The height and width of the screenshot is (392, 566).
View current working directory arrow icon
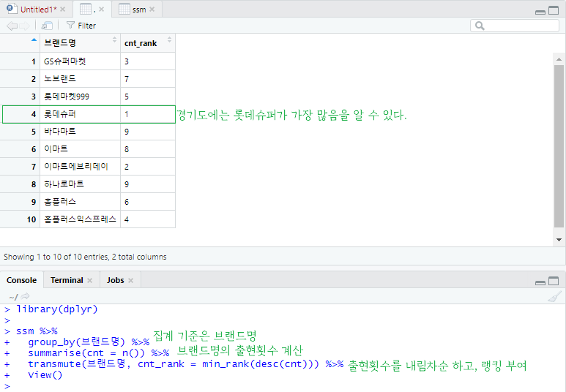pyautogui.click(x=25, y=296)
